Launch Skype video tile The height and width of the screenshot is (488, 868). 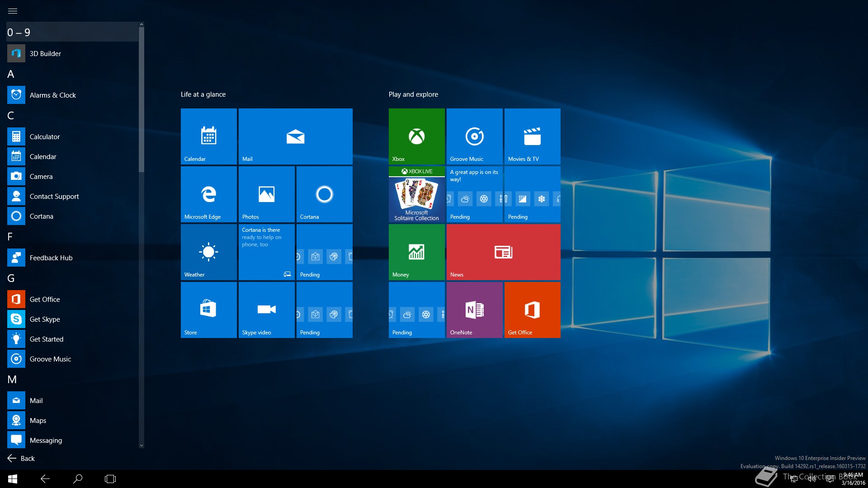point(267,310)
